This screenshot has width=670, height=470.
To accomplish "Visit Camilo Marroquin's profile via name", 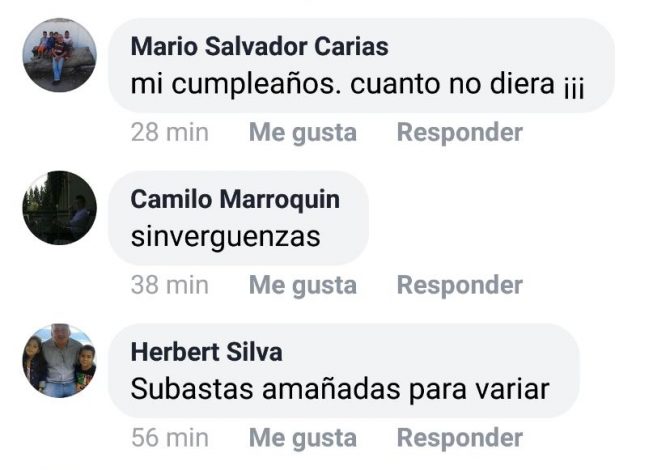I will tap(235, 199).
